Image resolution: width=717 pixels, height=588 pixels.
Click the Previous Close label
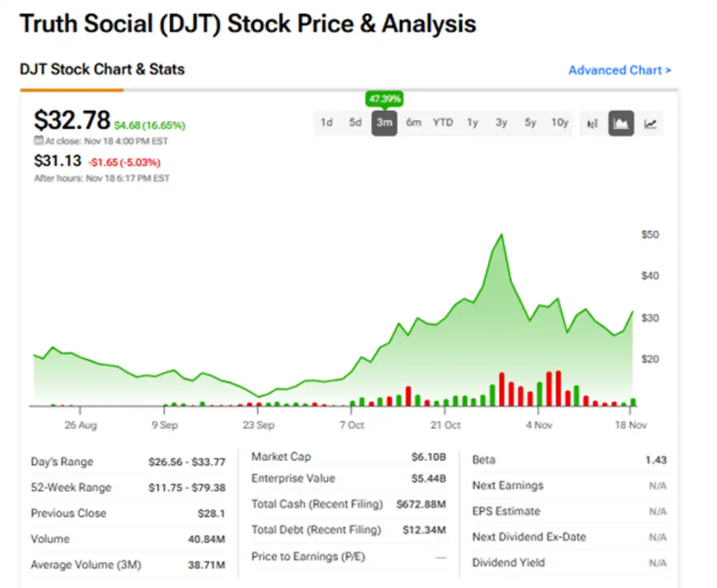(x=68, y=513)
